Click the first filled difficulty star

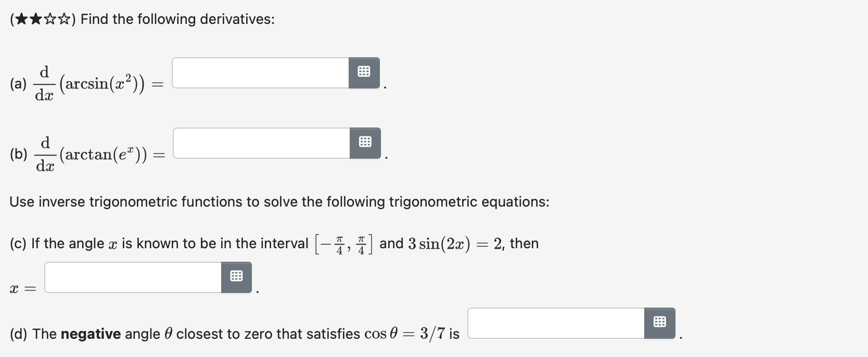(x=22, y=20)
